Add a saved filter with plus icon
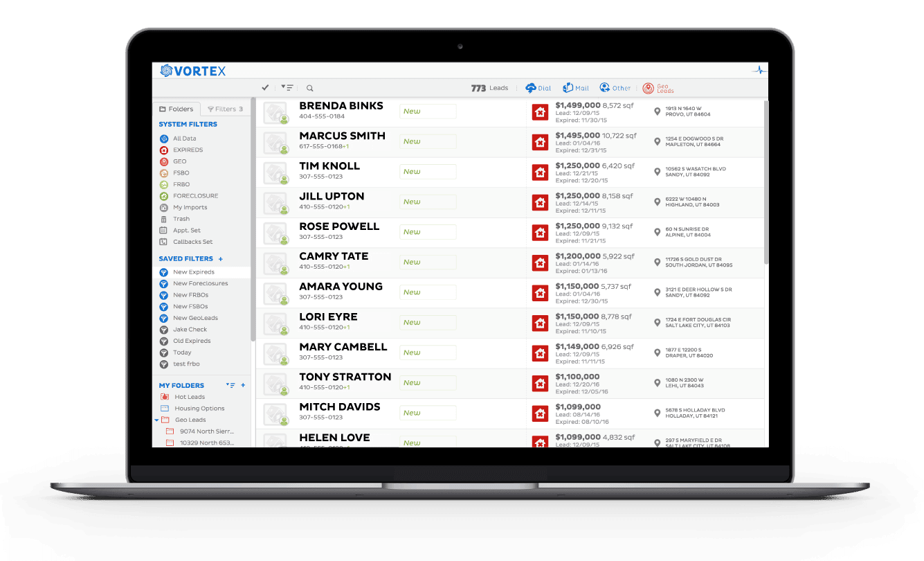 [221, 258]
